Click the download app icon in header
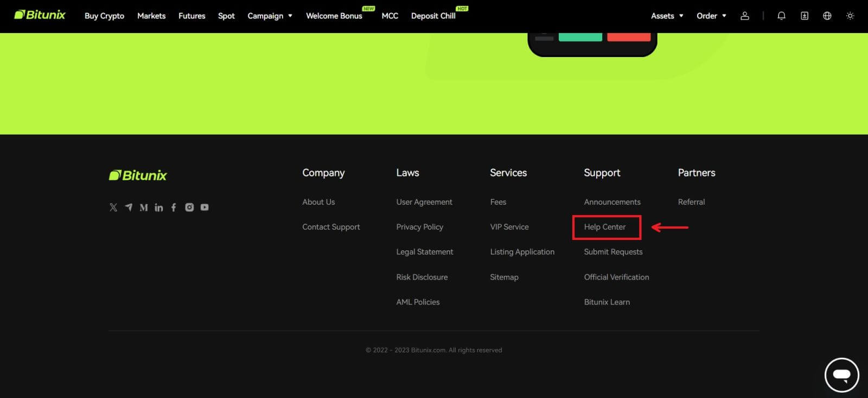The image size is (868, 398). [805, 16]
